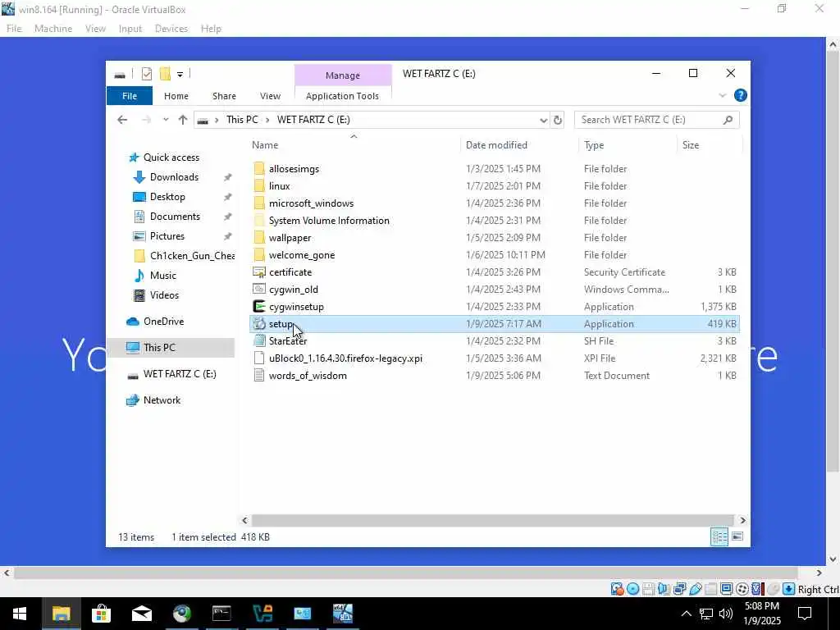Select the StarEater SH file
840x630 pixels.
pyautogui.click(x=288, y=340)
